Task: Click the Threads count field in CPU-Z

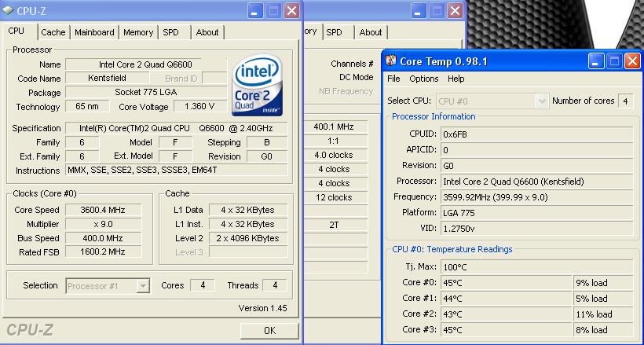Action: coord(275,285)
